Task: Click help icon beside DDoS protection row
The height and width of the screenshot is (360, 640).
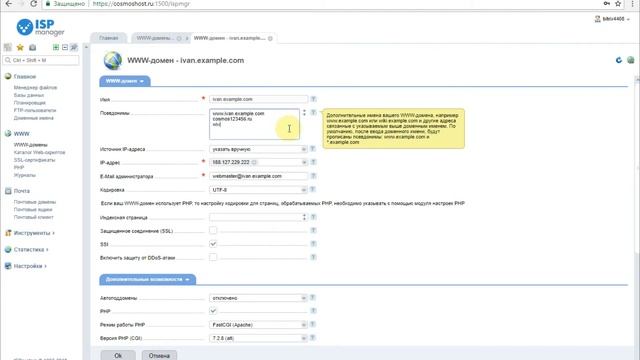Action: pos(313,257)
